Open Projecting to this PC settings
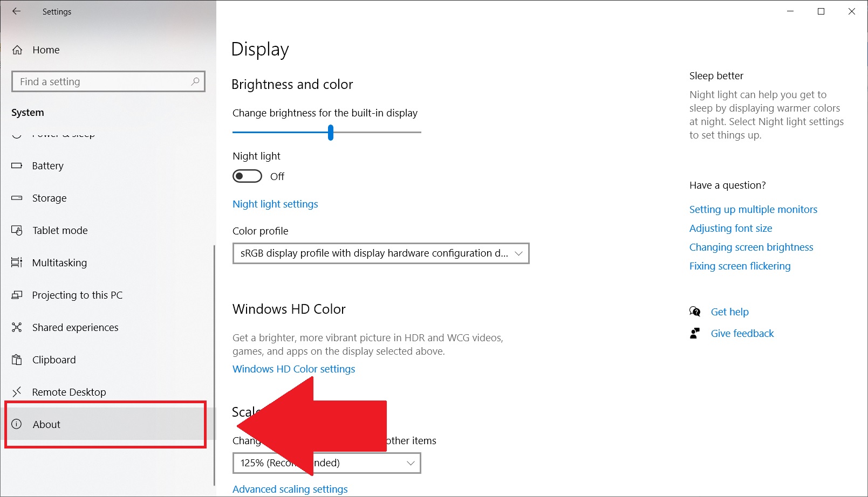This screenshot has width=868, height=497. [108, 295]
